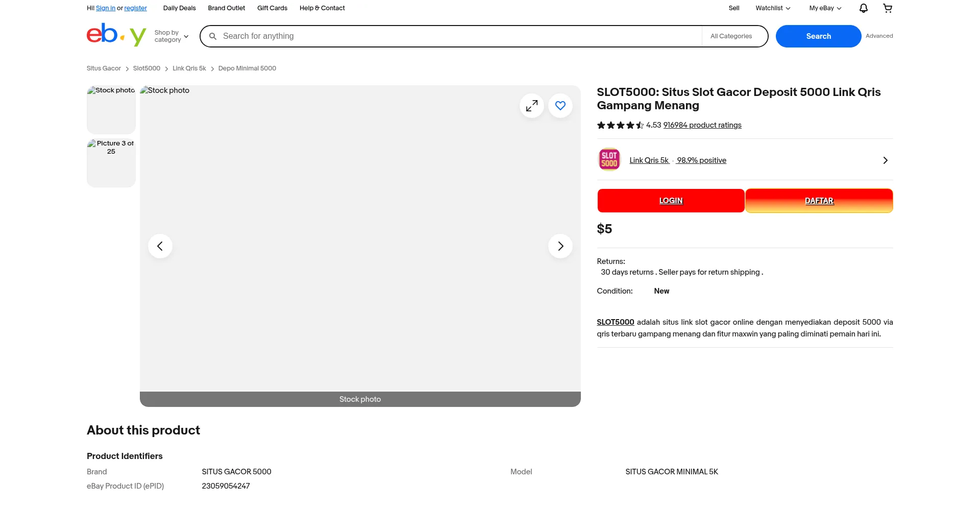Click the red LOGIN button
Viewport: 980px width, 507px height.
pyautogui.click(x=671, y=201)
